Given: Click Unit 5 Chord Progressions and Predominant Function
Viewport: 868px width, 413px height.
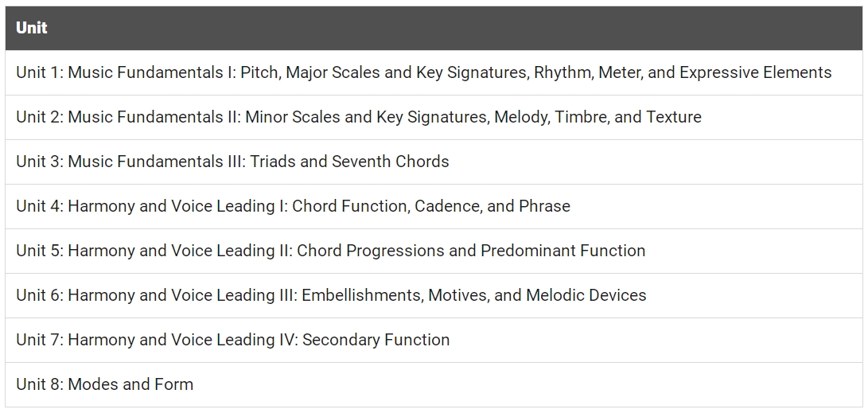Looking at the screenshot, I should (x=434, y=251).
